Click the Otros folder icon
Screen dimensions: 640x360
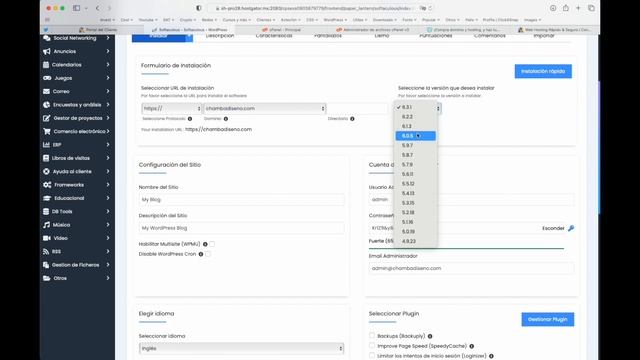pyautogui.click(x=47, y=278)
